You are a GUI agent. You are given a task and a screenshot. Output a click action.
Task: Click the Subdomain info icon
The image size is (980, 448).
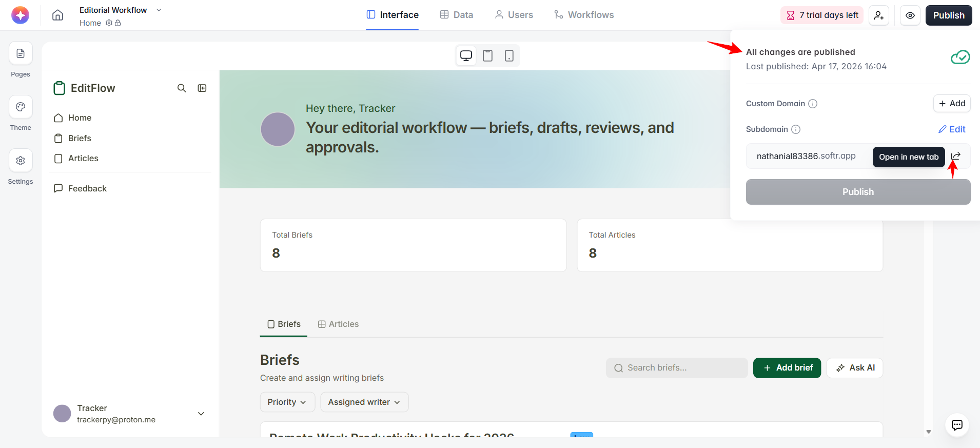[796, 129]
